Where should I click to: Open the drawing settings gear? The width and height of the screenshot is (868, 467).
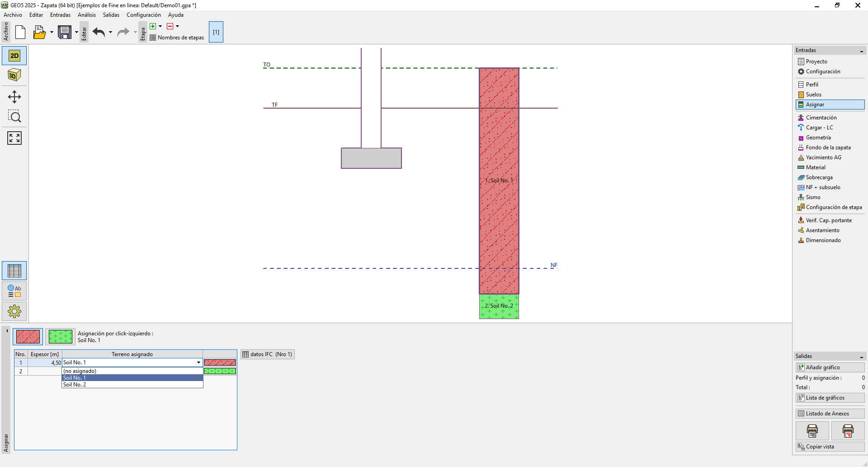(x=14, y=311)
